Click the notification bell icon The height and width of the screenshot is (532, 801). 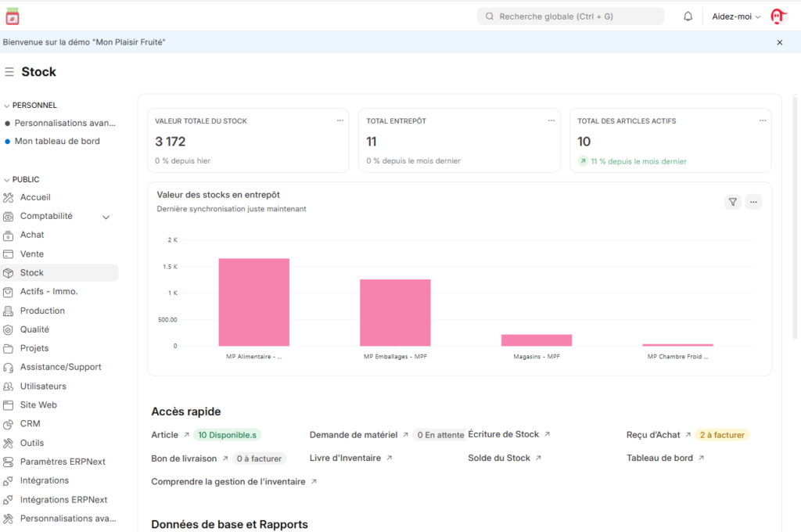tap(688, 16)
